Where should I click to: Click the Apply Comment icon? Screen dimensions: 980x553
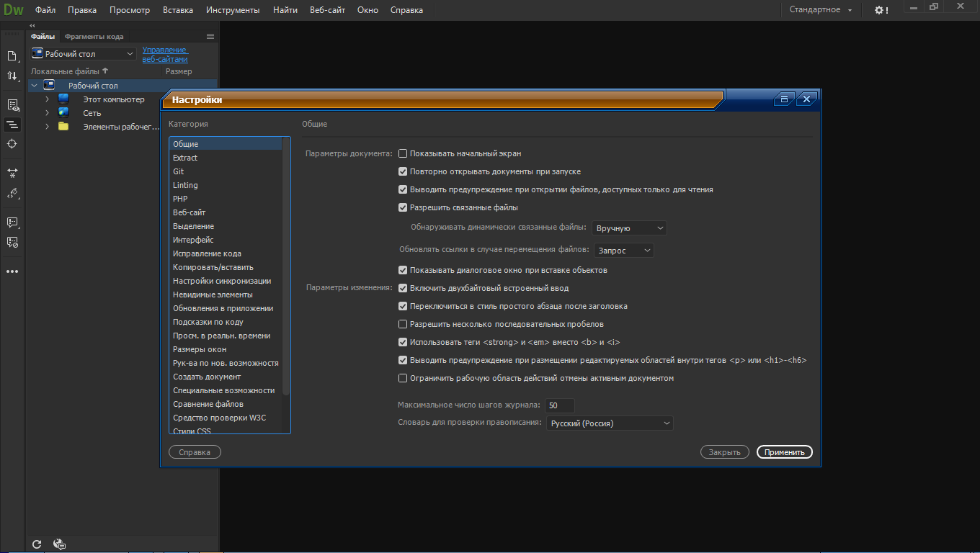click(x=12, y=222)
